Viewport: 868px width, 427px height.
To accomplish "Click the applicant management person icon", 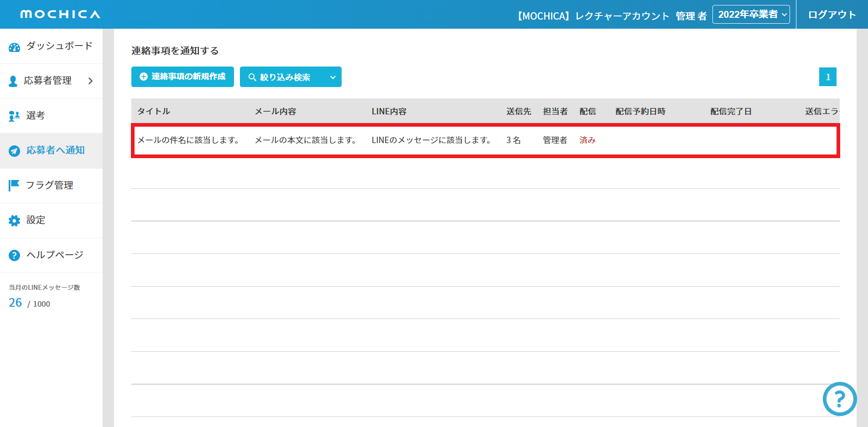I will coord(13,81).
